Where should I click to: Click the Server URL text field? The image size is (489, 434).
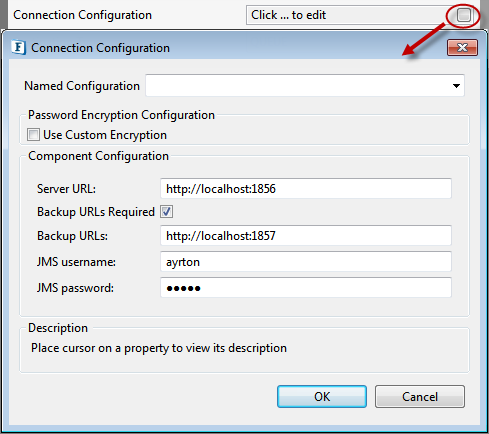(306, 189)
